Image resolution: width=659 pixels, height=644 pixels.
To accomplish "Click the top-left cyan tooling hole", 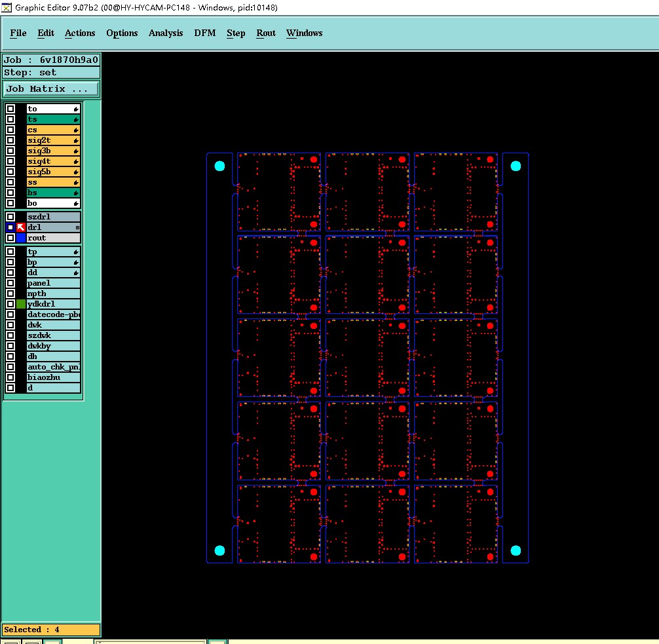I will point(220,166).
